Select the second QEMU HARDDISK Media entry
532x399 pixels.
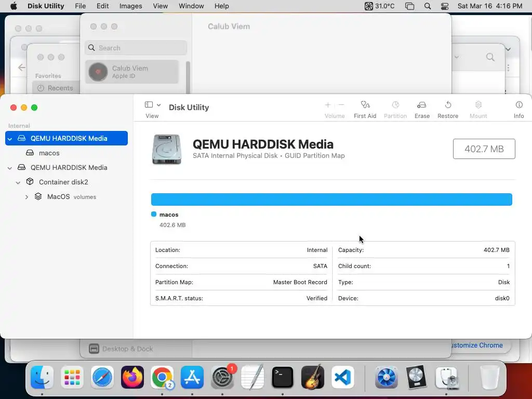(x=66, y=168)
